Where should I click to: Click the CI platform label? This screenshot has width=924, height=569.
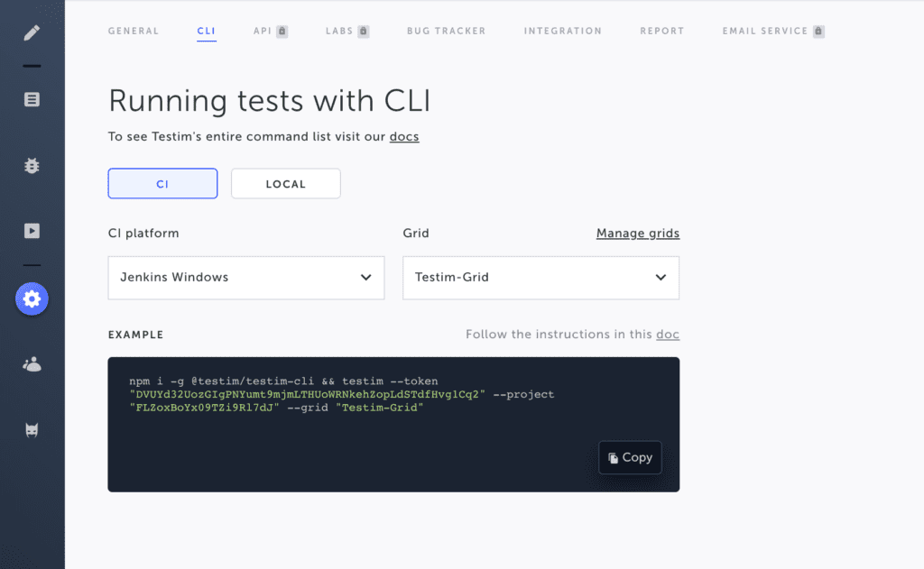pyautogui.click(x=143, y=234)
